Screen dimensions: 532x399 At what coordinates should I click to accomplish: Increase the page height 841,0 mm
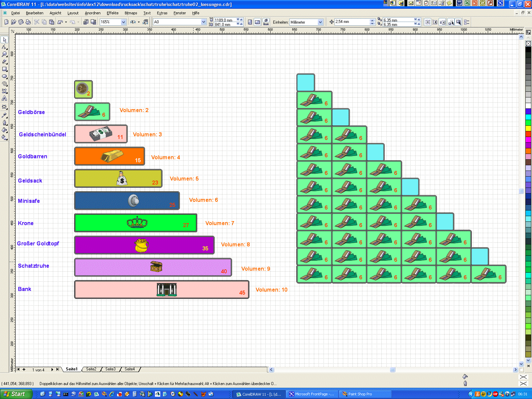point(242,24)
